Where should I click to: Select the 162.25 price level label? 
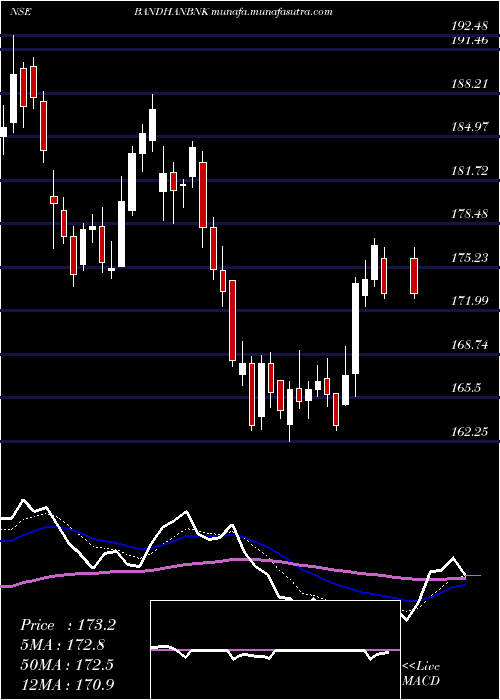pos(469,432)
